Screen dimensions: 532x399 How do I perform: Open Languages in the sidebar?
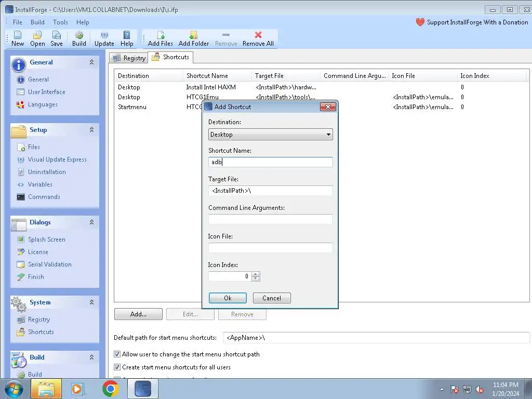click(x=37, y=104)
